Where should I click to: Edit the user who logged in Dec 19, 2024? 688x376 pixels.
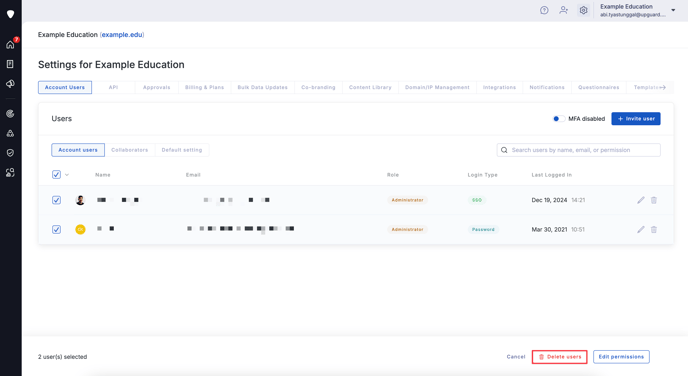point(641,200)
